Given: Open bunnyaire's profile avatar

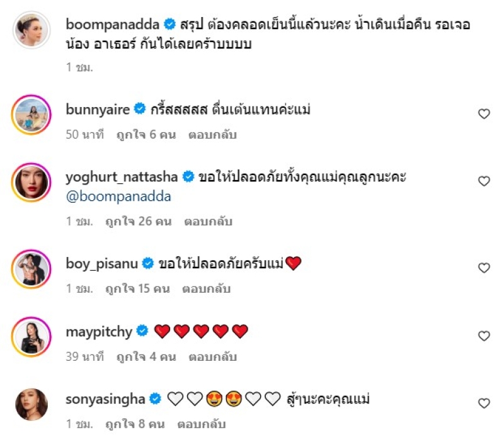Looking at the screenshot, I should click(x=31, y=115).
